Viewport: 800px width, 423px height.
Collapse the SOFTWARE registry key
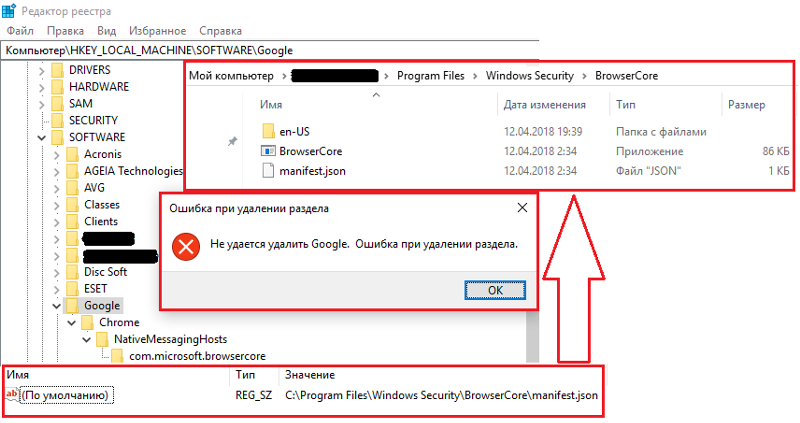(x=41, y=138)
